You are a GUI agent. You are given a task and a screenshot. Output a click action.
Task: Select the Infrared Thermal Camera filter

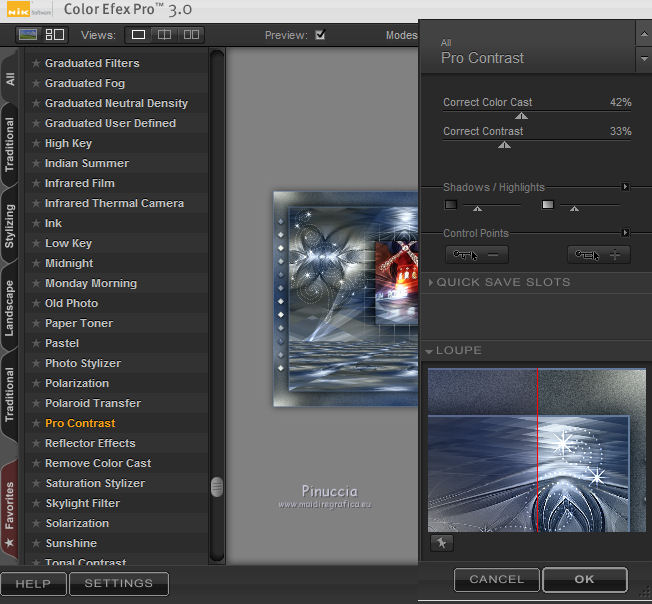pyautogui.click(x=116, y=203)
